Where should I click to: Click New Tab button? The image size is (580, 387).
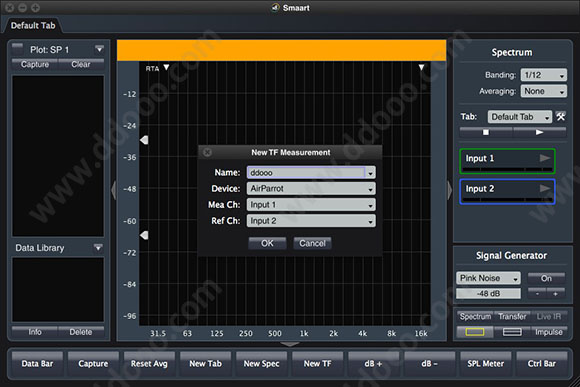pyautogui.click(x=205, y=364)
